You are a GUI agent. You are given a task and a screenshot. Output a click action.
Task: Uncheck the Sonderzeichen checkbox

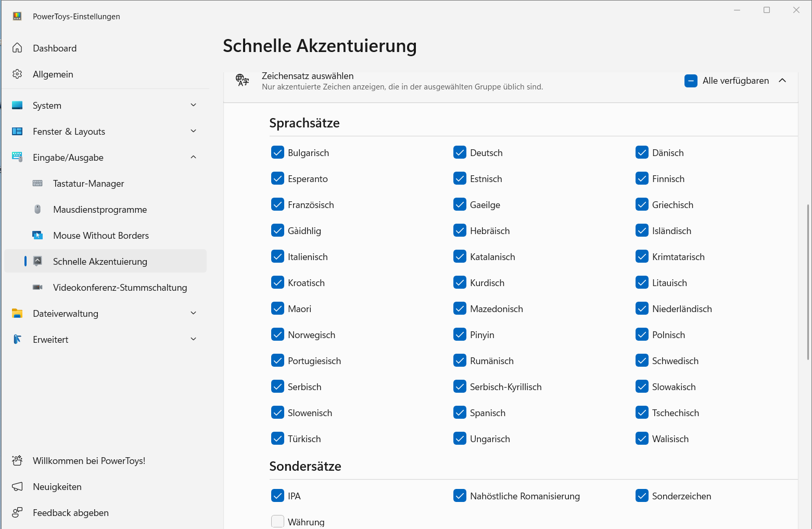tap(642, 496)
